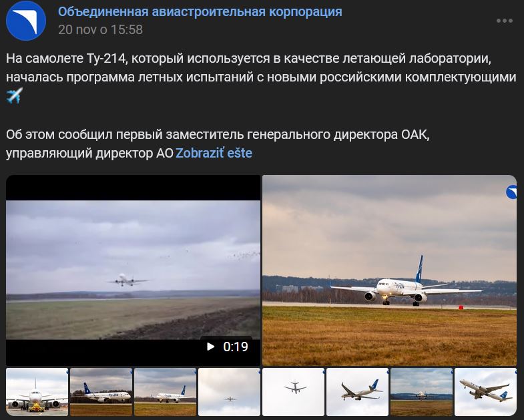Open the post options three-dots menu
Image resolution: width=524 pixels, height=420 pixels.
click(x=504, y=21)
